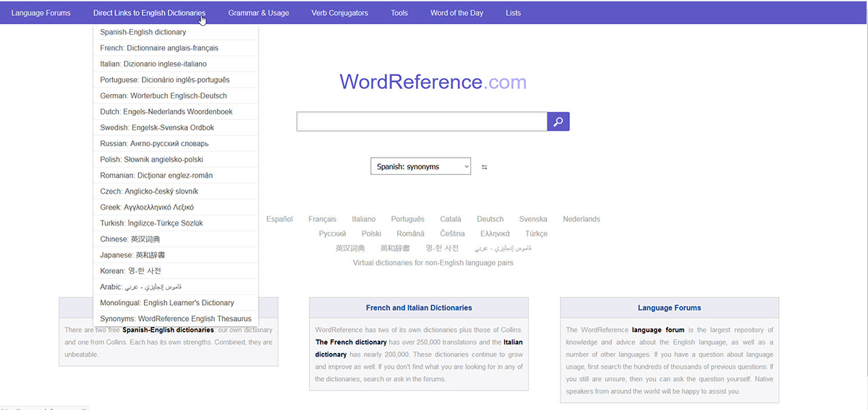Select Spanish-English dictionary entry
The width and height of the screenshot is (868, 410).
(176, 32)
